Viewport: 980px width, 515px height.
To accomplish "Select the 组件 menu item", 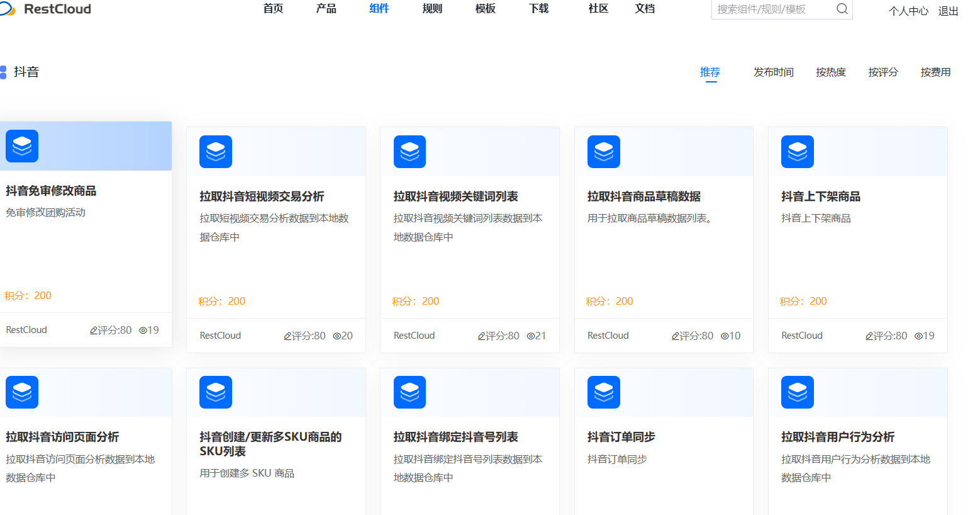I will (379, 8).
